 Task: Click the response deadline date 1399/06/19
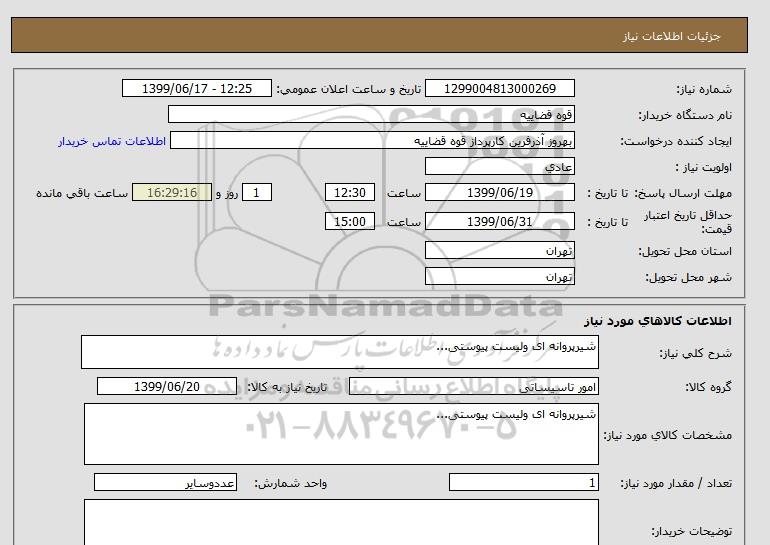click(499, 192)
